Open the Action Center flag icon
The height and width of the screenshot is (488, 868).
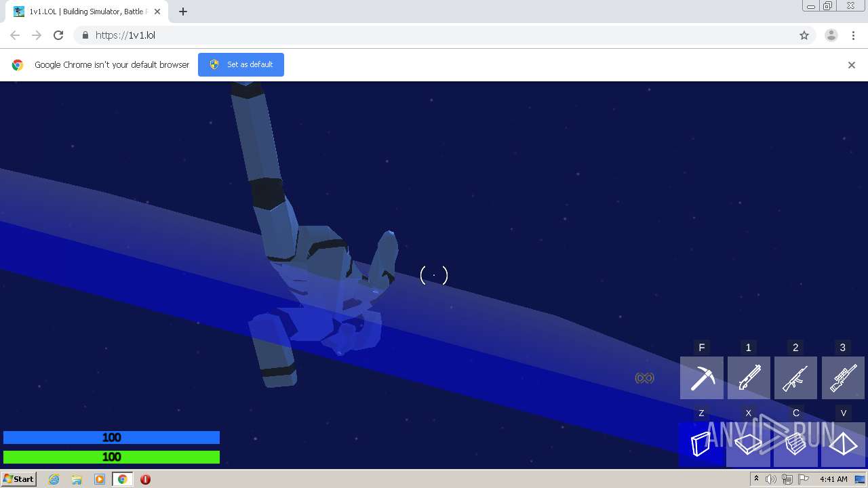(804, 479)
